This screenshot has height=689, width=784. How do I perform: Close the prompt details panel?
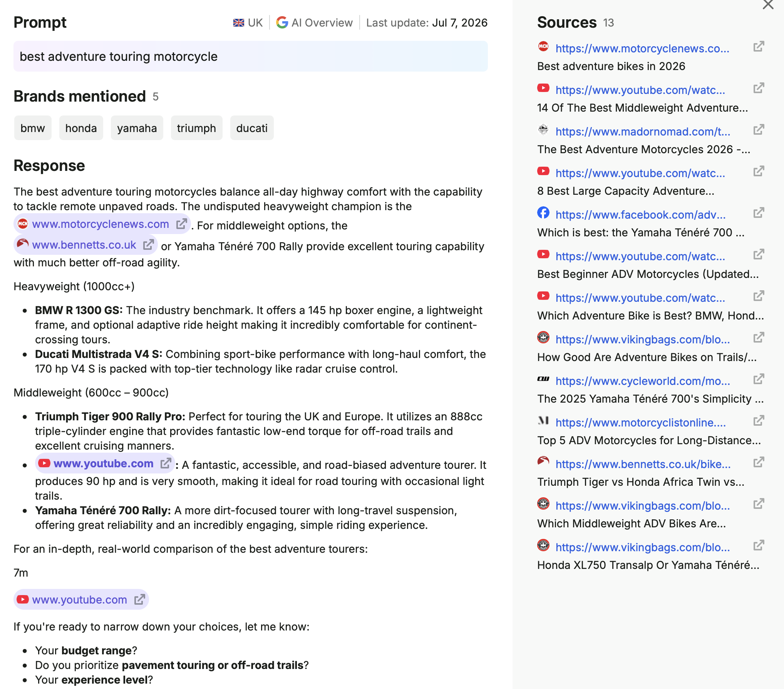coord(768,5)
